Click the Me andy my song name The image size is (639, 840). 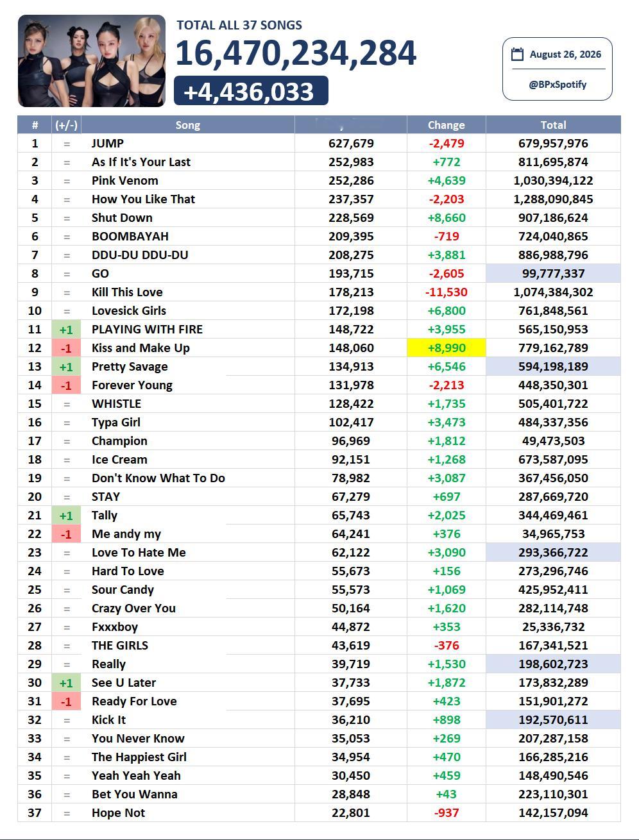pyautogui.click(x=126, y=534)
